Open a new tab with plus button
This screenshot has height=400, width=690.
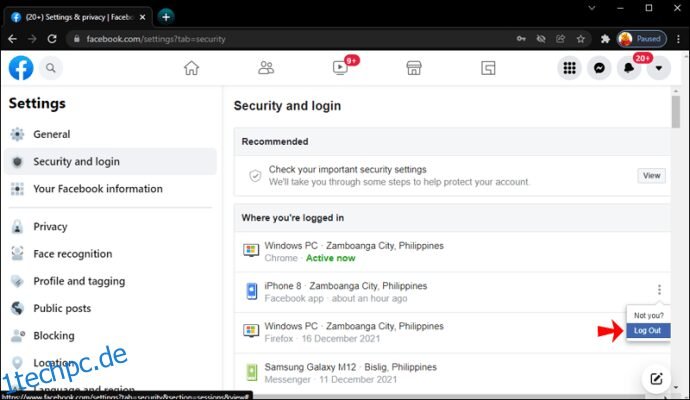pos(165,17)
